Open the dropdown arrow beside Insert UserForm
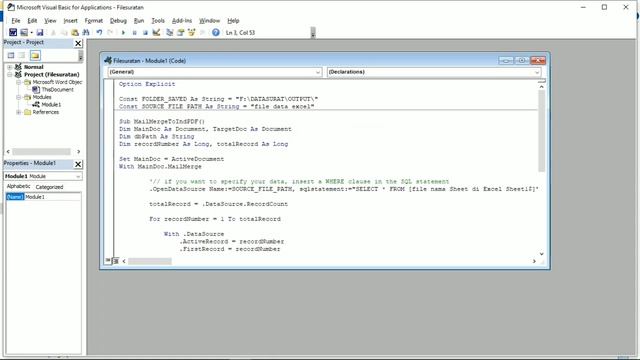Screen dimensions: 640x360 coord(31,32)
